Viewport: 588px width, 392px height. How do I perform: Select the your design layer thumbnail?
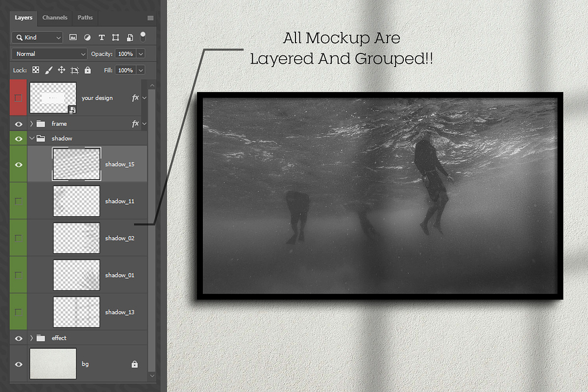[x=53, y=98]
